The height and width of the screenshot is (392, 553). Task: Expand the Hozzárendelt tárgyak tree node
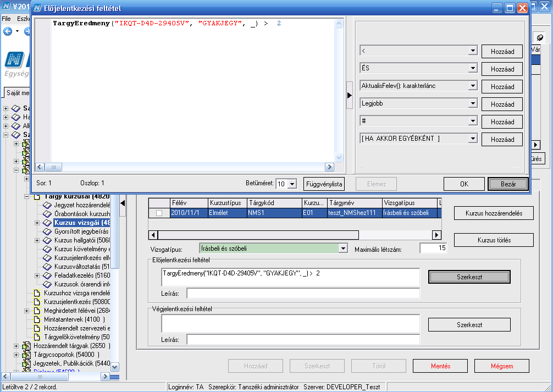click(x=16, y=346)
